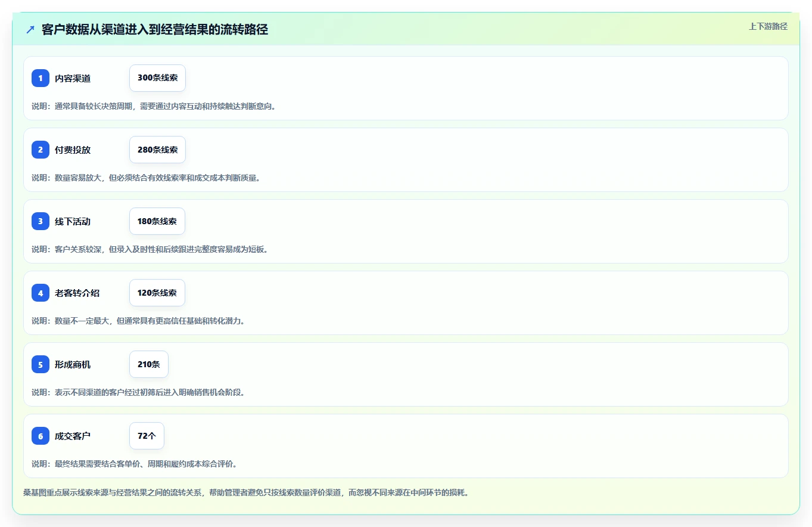Click the step number 2 badge

(x=41, y=150)
